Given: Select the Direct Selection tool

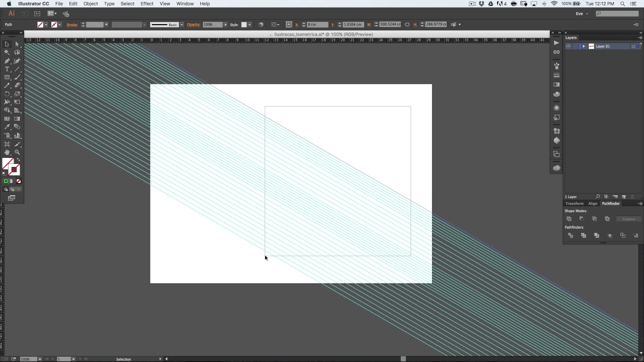Looking at the screenshot, I should pyautogui.click(x=17, y=44).
